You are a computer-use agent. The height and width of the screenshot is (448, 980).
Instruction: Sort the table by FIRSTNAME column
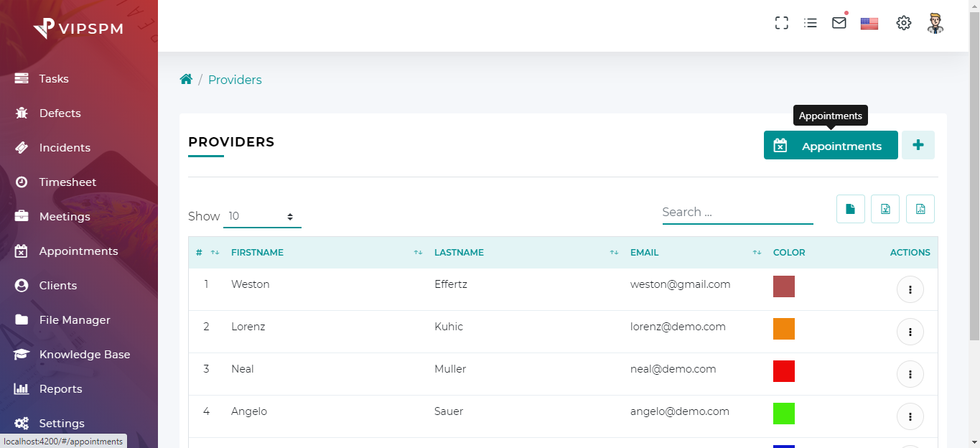(x=258, y=252)
